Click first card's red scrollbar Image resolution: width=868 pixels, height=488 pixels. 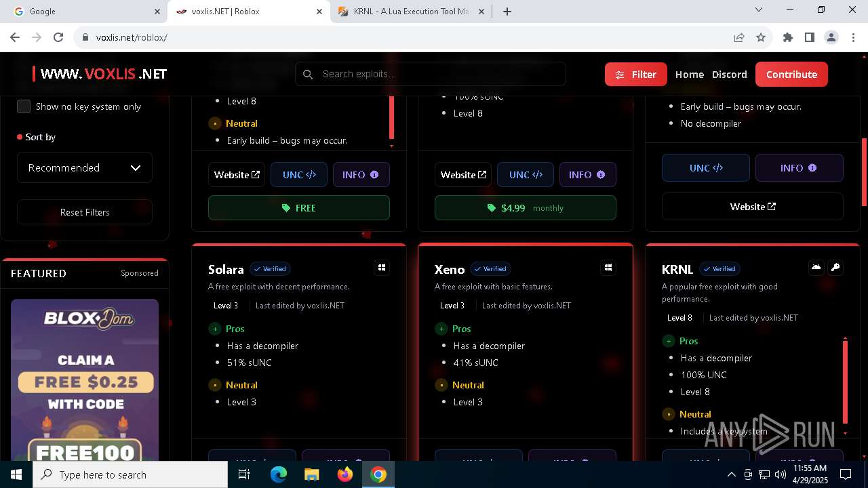click(x=391, y=117)
